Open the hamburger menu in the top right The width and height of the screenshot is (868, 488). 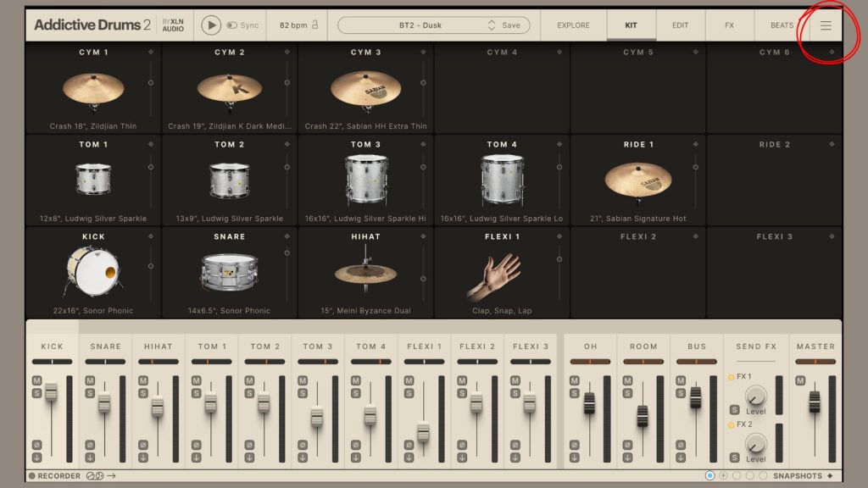pyautogui.click(x=825, y=25)
